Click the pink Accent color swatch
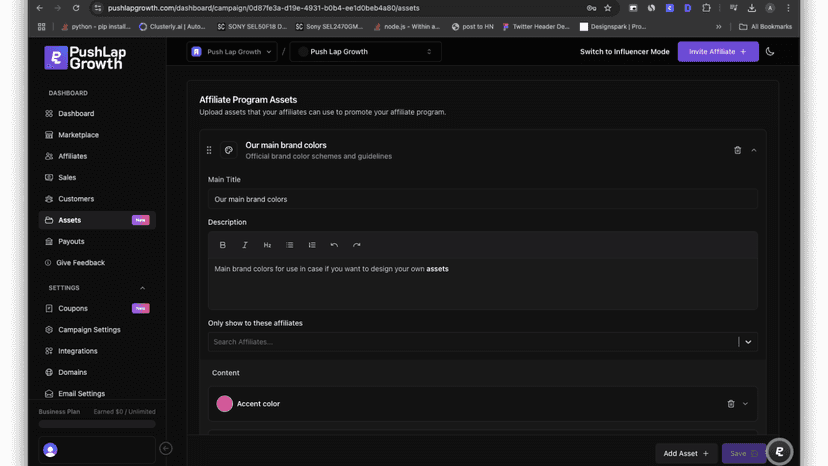Screen dimensions: 828x466 point(224,404)
